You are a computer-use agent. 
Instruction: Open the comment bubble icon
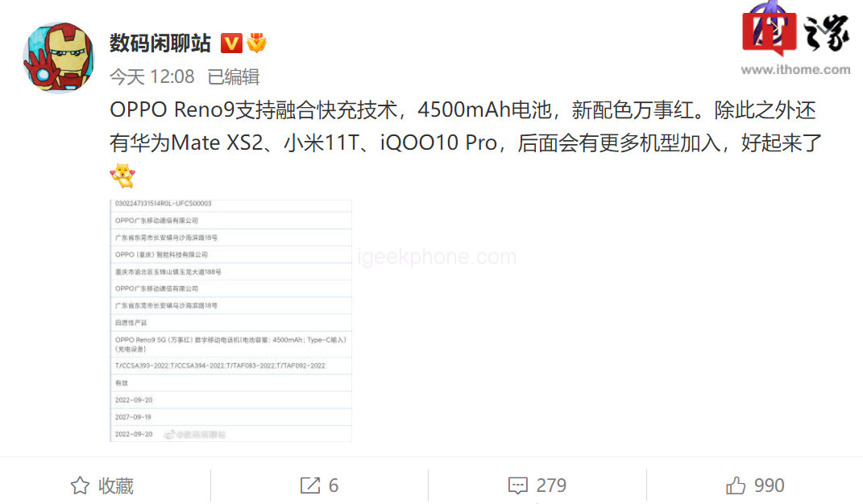point(517,485)
